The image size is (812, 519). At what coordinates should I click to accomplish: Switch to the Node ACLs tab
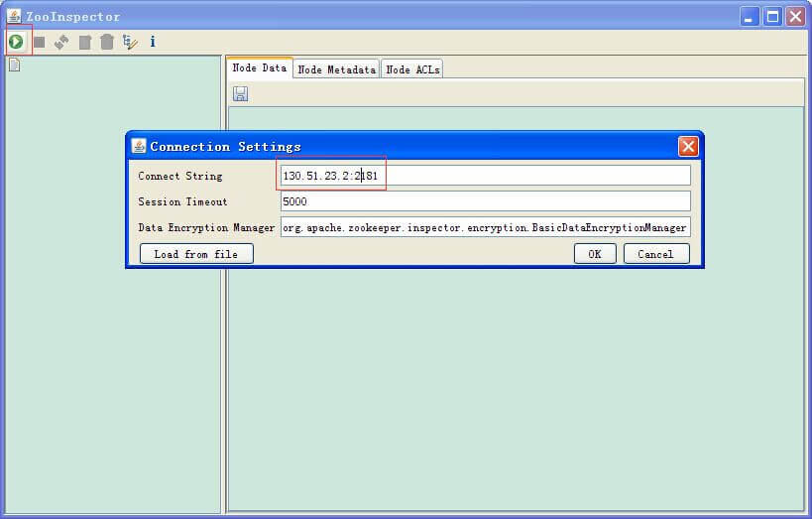tap(412, 69)
